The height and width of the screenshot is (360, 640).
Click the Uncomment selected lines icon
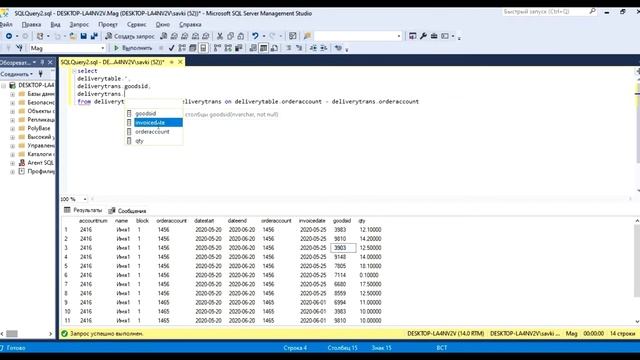pos(299,48)
